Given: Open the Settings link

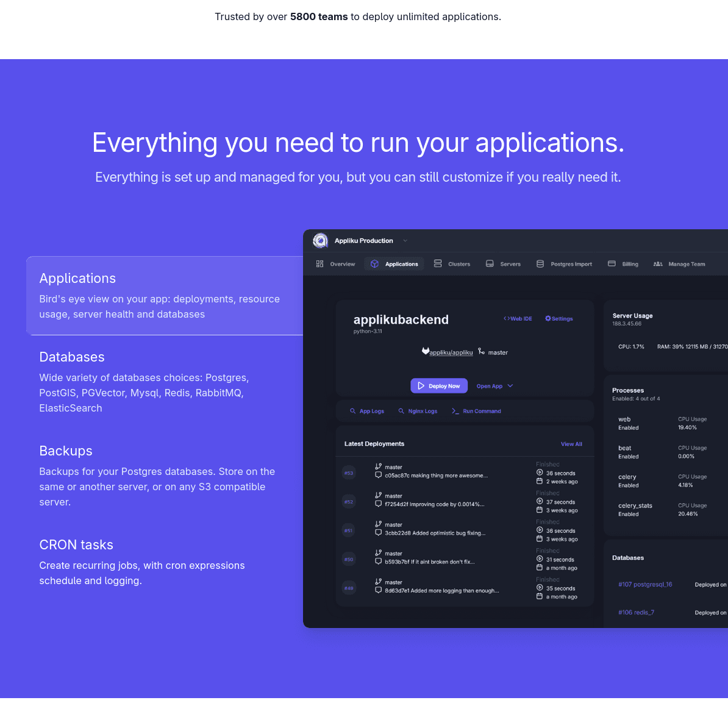Looking at the screenshot, I should pyautogui.click(x=559, y=318).
